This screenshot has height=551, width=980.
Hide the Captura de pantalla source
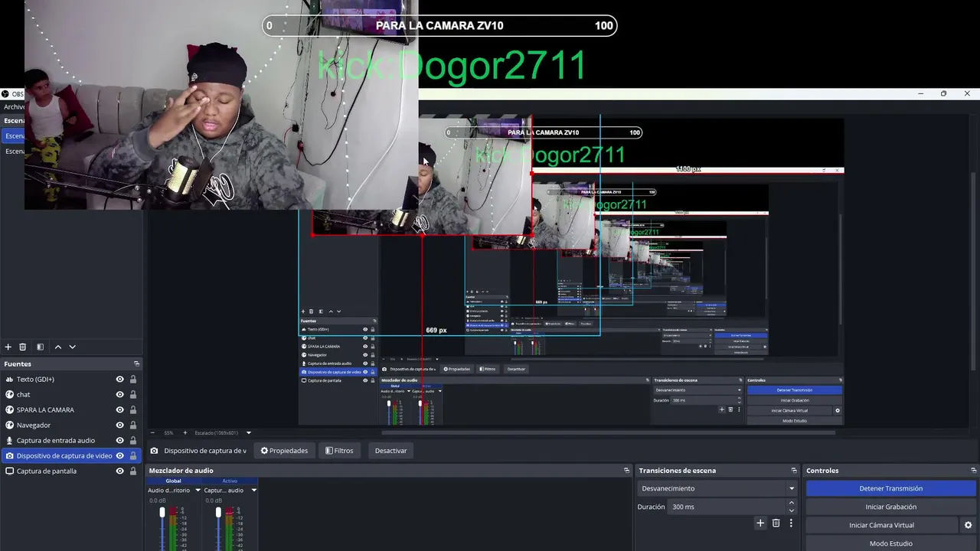119,471
